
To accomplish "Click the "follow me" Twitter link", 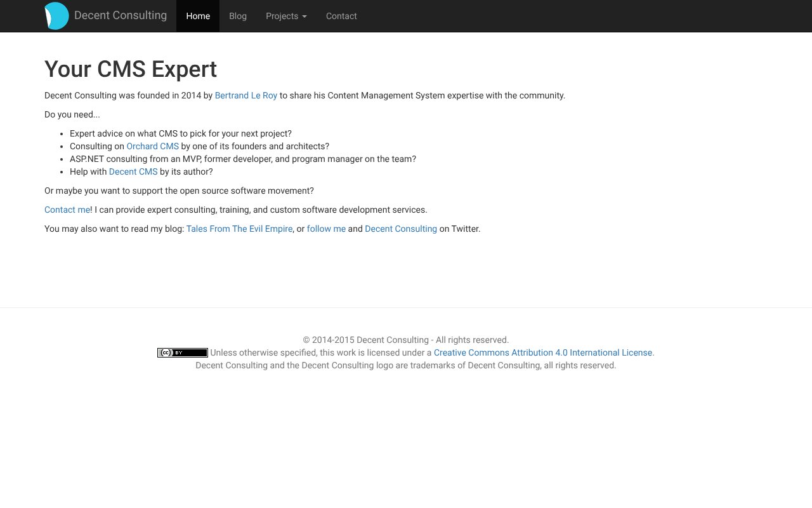I will (x=326, y=229).
